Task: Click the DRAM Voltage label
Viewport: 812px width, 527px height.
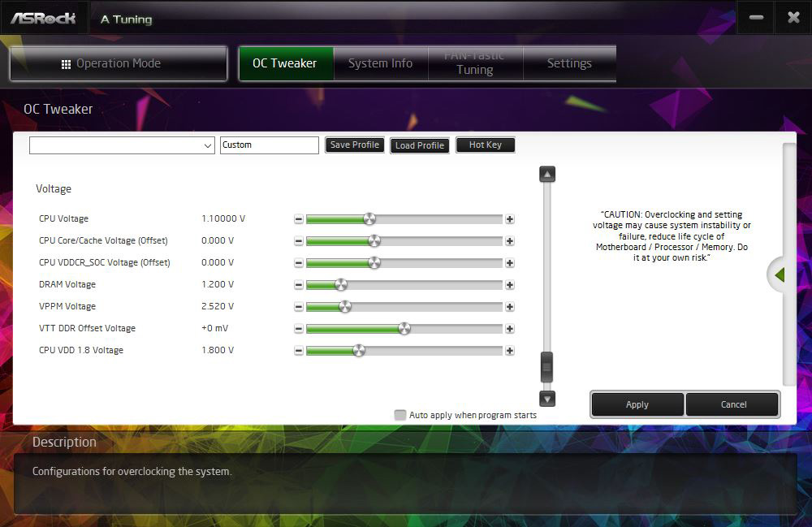Action: 67,284
